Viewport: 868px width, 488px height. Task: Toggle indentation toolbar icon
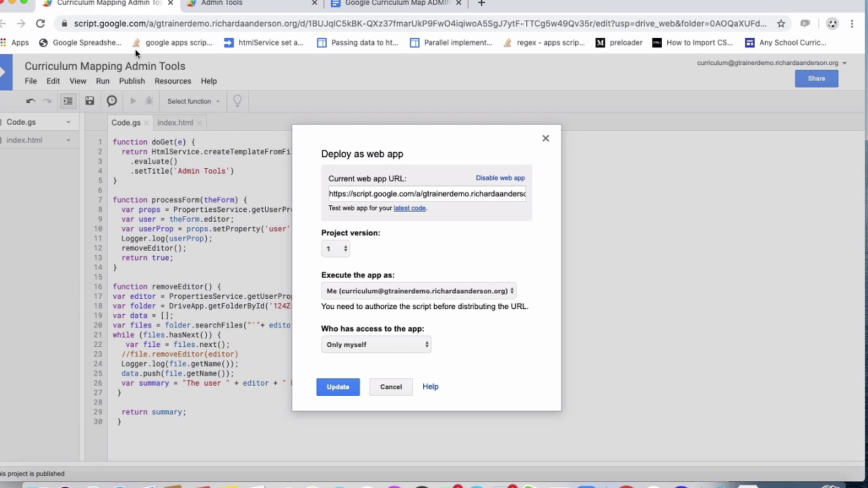pos(68,101)
